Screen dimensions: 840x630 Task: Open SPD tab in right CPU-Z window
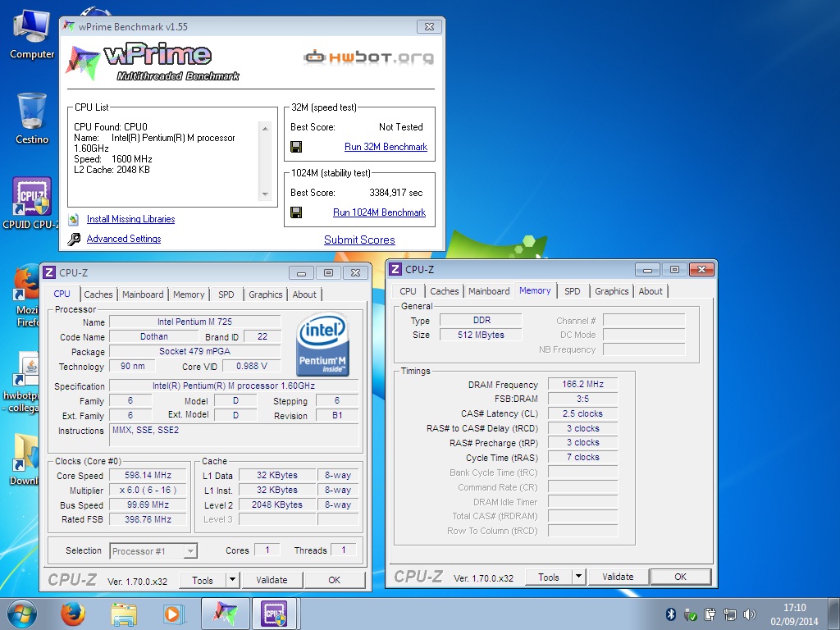pos(572,291)
